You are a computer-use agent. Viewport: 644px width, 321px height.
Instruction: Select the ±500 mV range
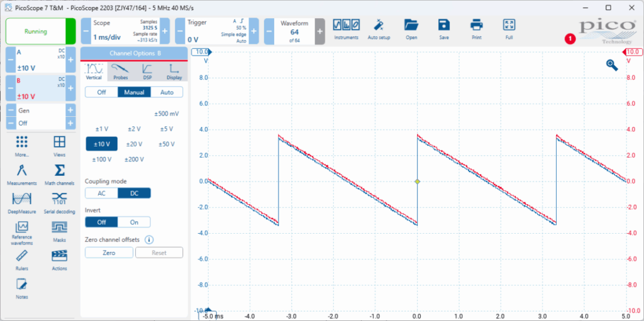pos(166,114)
